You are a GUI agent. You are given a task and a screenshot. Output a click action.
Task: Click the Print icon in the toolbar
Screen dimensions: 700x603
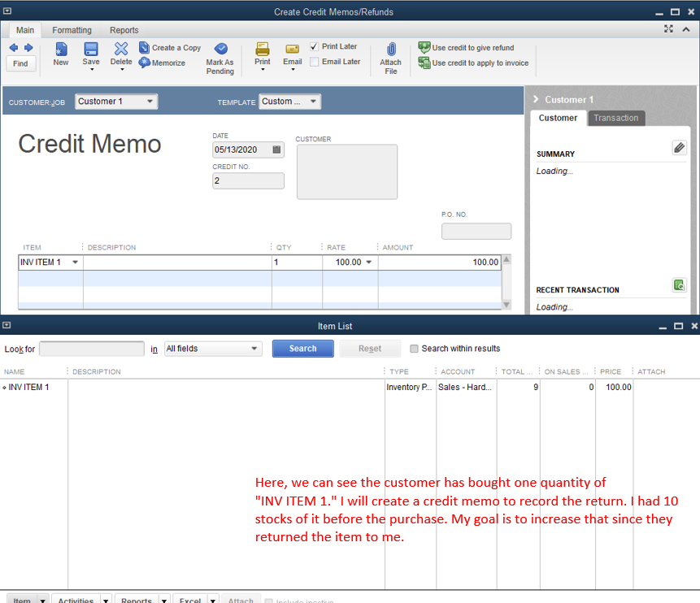click(x=263, y=49)
